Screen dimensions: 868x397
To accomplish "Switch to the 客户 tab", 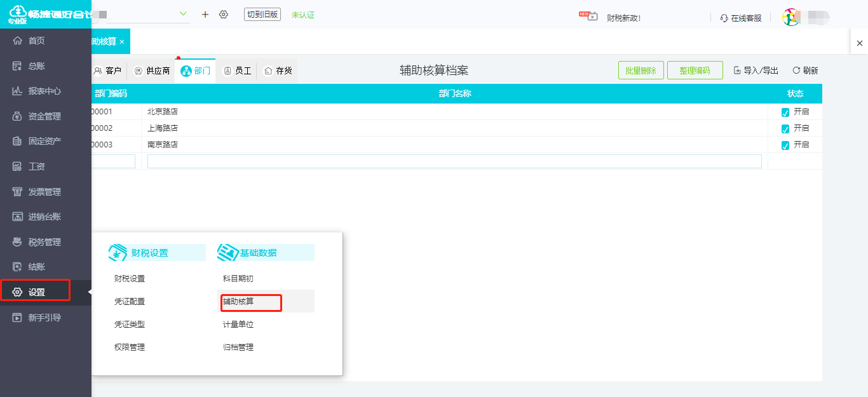I will [x=107, y=71].
